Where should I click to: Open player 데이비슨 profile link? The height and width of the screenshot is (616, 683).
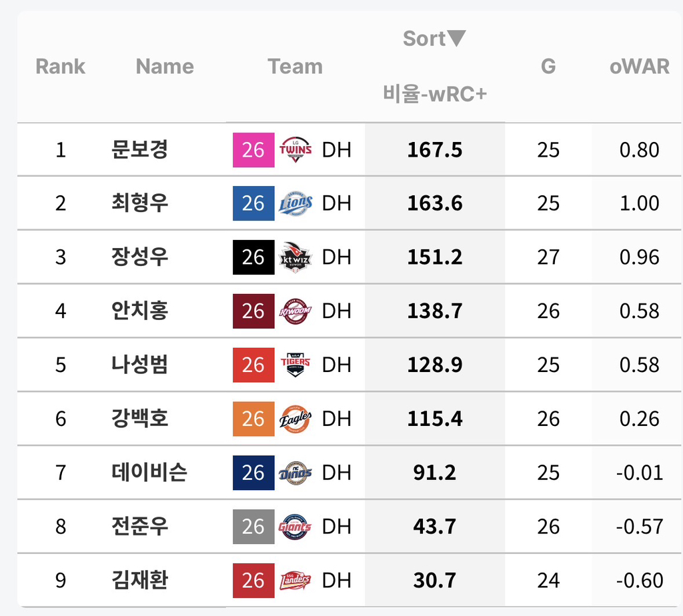click(x=149, y=473)
